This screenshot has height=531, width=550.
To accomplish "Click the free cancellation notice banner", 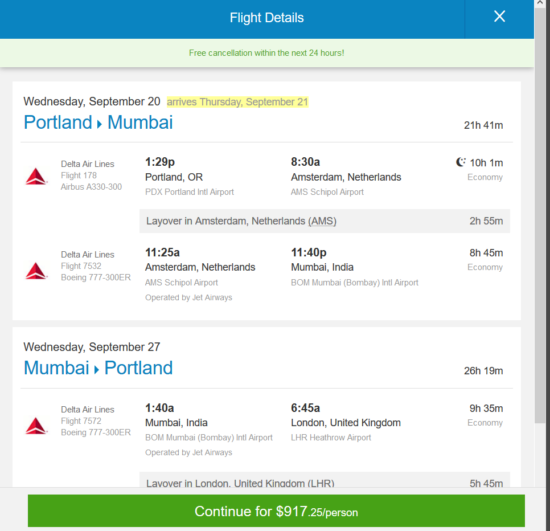I will point(267,53).
